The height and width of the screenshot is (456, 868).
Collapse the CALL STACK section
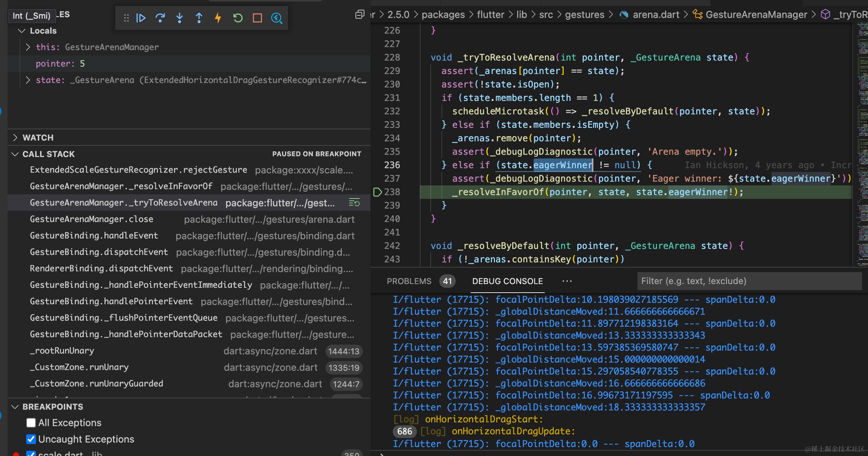point(15,154)
